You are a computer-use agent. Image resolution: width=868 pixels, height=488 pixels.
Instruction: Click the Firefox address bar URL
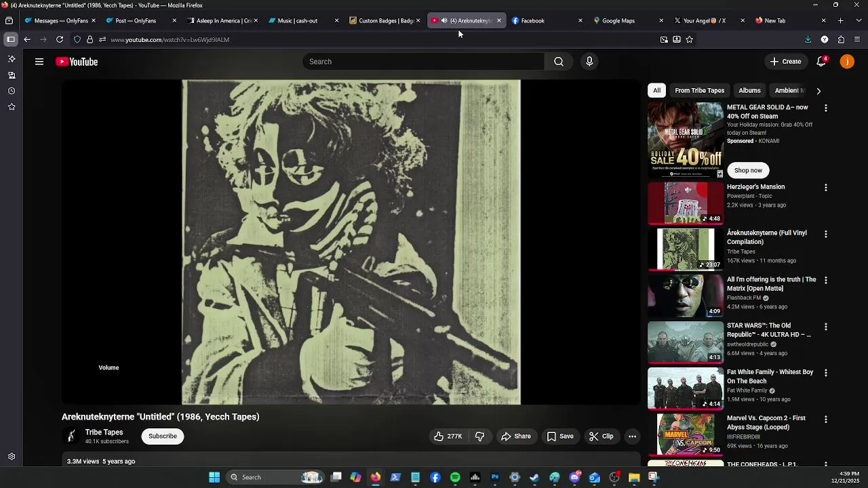(170, 39)
